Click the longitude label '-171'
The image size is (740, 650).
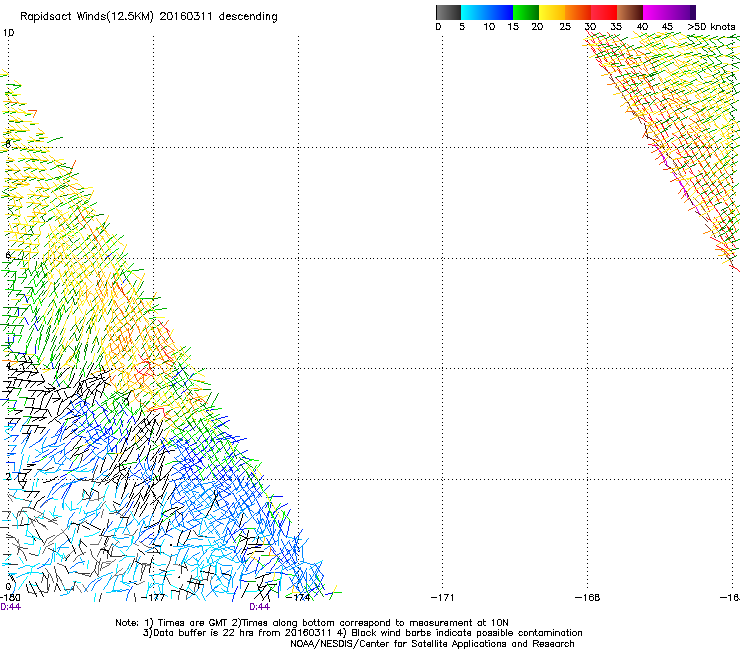tap(443, 598)
